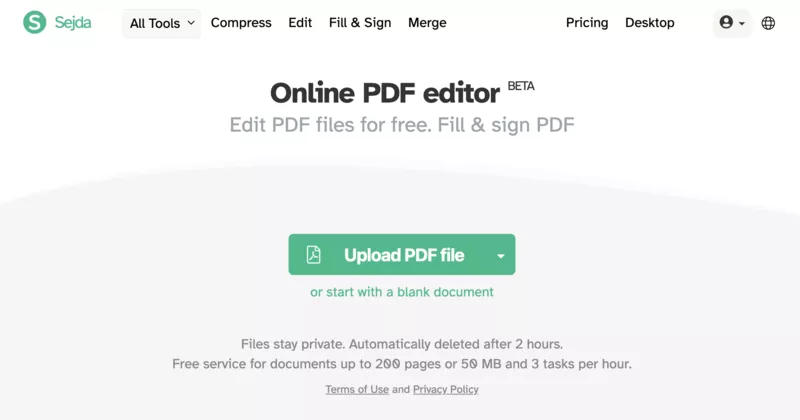The width and height of the screenshot is (800, 420).
Task: Click the Online PDF editor heading
Action: click(x=385, y=93)
